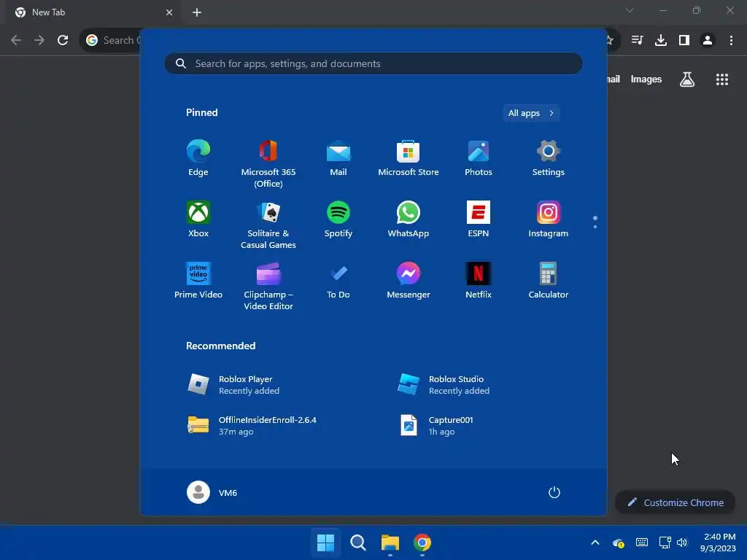Viewport: 747px width, 560px height.
Task: Show hidden system tray icons chevron
Action: [x=595, y=542]
